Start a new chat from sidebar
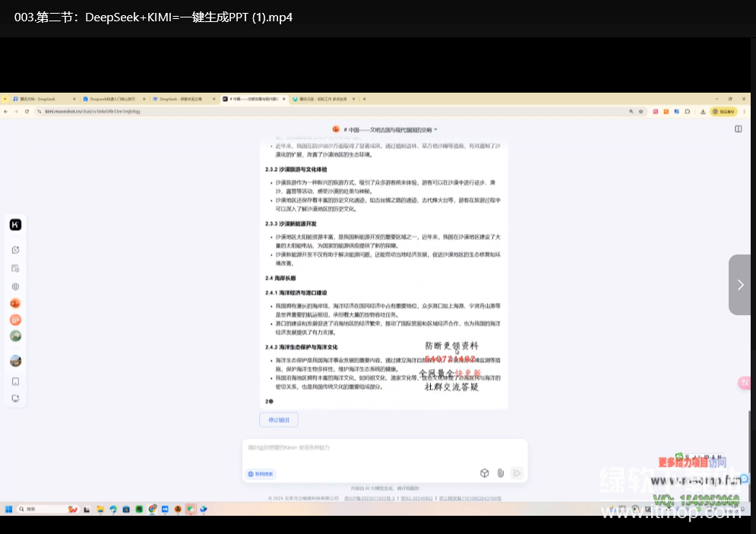The height and width of the screenshot is (534, 756). 15,250
